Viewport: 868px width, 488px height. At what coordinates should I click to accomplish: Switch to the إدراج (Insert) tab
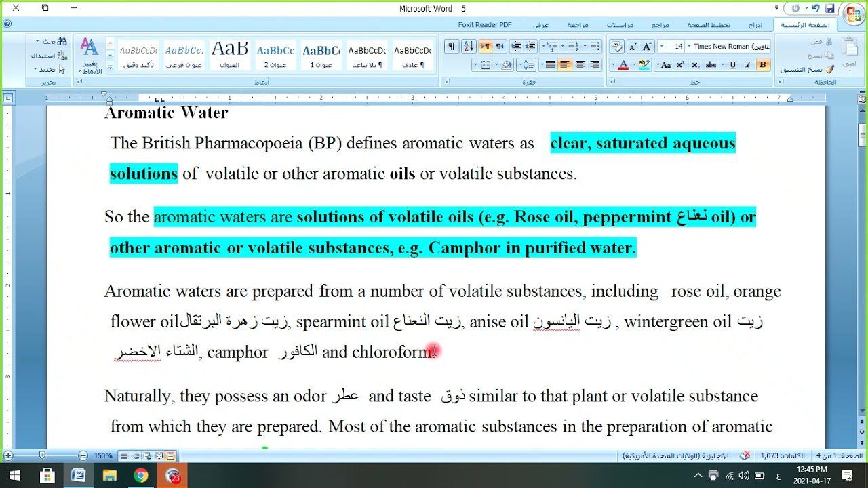pos(755,25)
